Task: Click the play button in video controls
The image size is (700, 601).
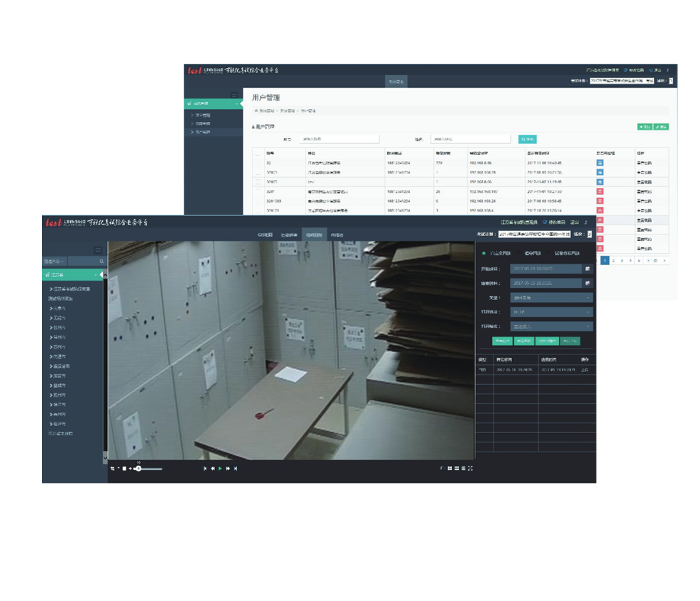Action: point(220,468)
